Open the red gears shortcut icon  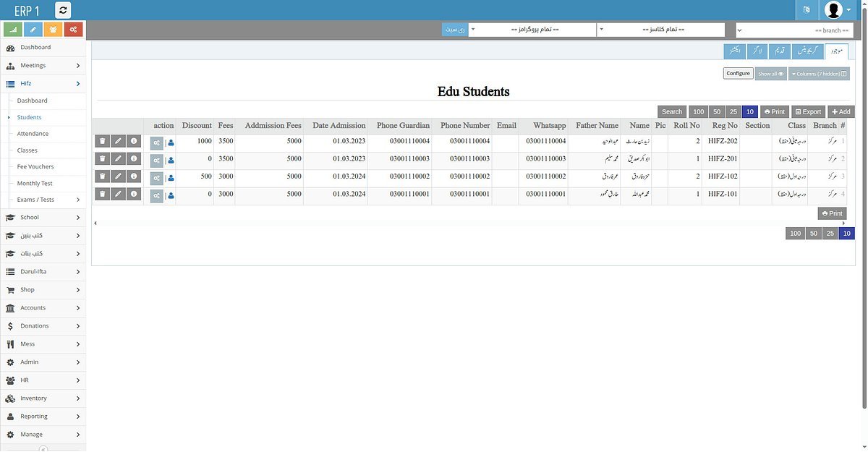click(x=73, y=30)
